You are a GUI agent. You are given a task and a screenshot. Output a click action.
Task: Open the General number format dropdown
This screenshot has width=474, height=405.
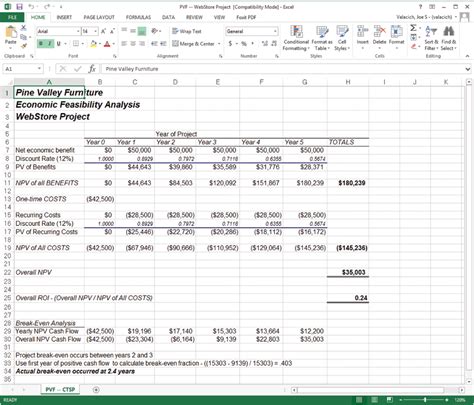point(275,31)
